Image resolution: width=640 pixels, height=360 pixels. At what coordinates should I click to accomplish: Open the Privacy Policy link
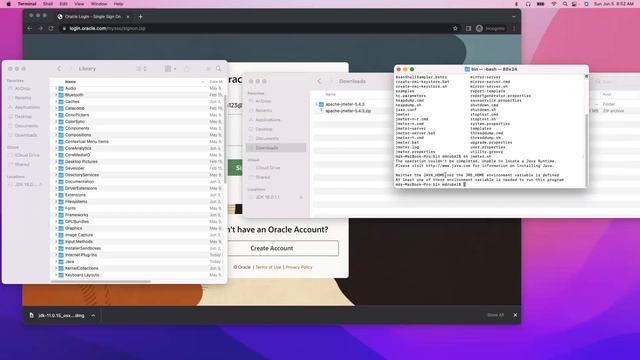tap(299, 267)
